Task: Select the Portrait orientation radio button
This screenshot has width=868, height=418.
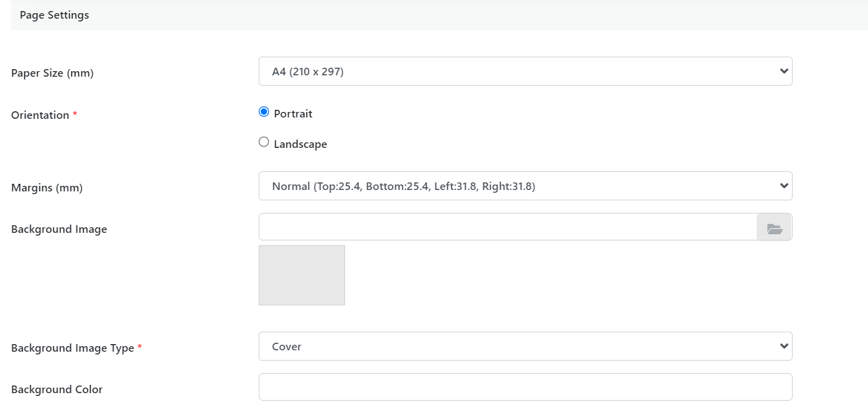Action: pos(264,112)
